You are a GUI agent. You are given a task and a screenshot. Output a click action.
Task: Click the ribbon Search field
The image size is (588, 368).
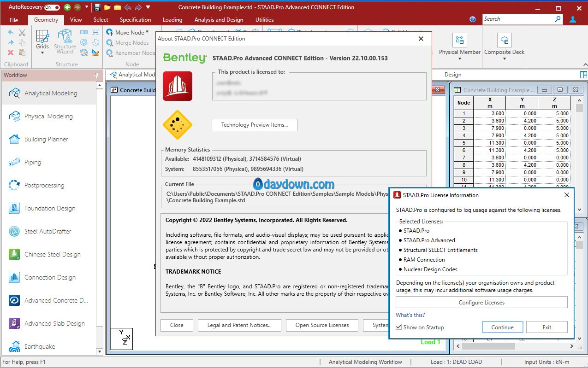pos(518,19)
